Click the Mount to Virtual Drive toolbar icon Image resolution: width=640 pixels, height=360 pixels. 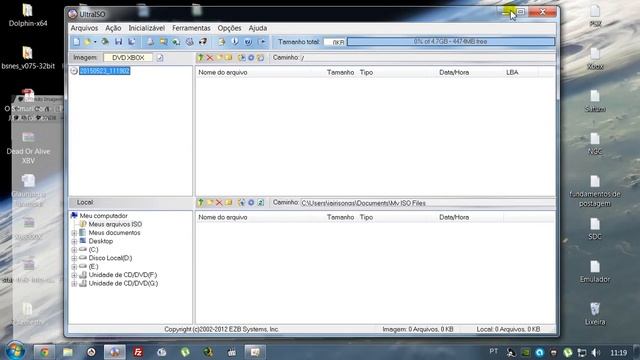[x=189, y=42]
